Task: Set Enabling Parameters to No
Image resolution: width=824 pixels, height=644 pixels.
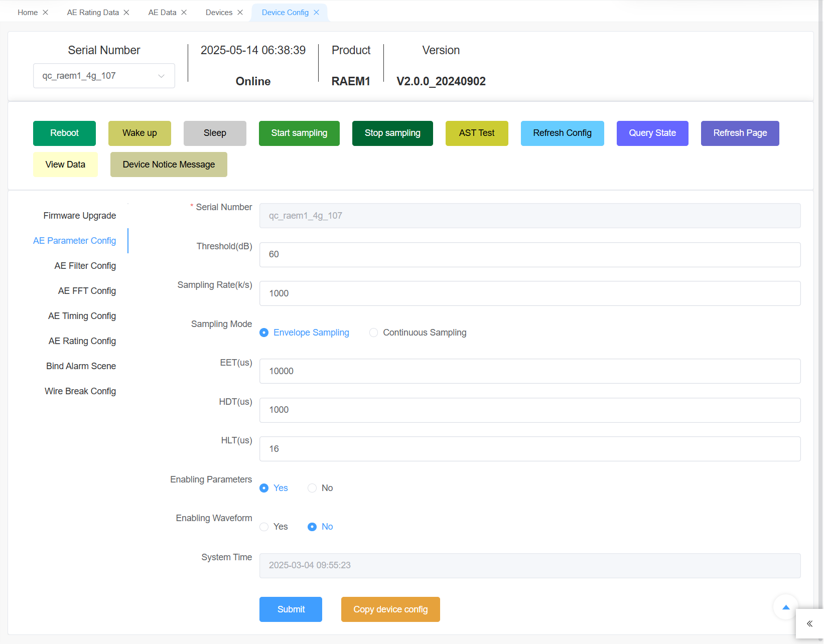Action: pos(312,488)
